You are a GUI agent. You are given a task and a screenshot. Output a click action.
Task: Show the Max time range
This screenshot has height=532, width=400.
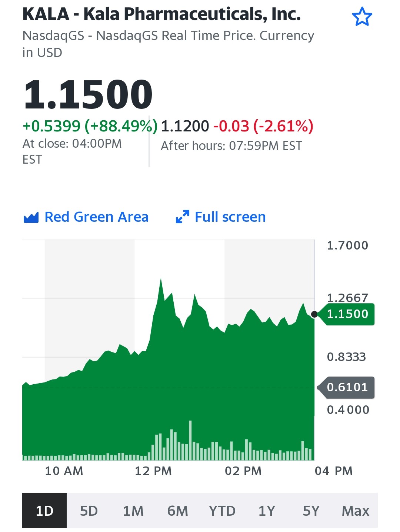coord(356,511)
